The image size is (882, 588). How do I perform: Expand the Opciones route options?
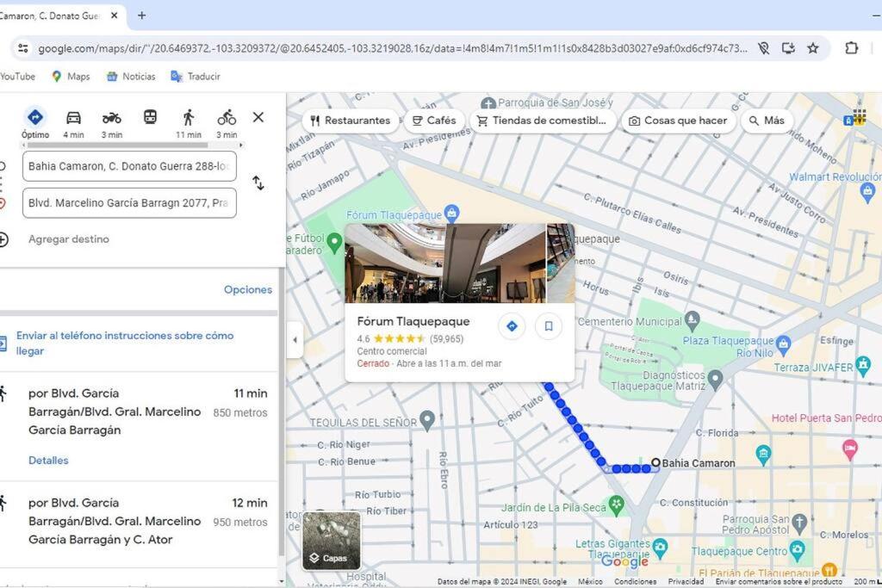pos(247,289)
